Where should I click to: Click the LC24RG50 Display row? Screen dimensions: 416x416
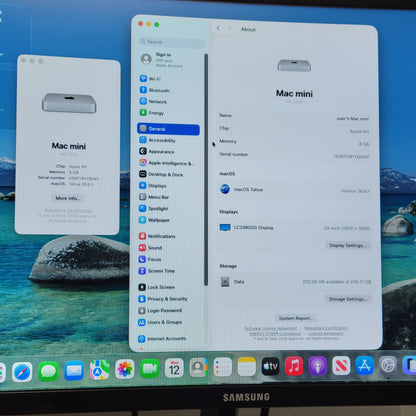click(295, 228)
